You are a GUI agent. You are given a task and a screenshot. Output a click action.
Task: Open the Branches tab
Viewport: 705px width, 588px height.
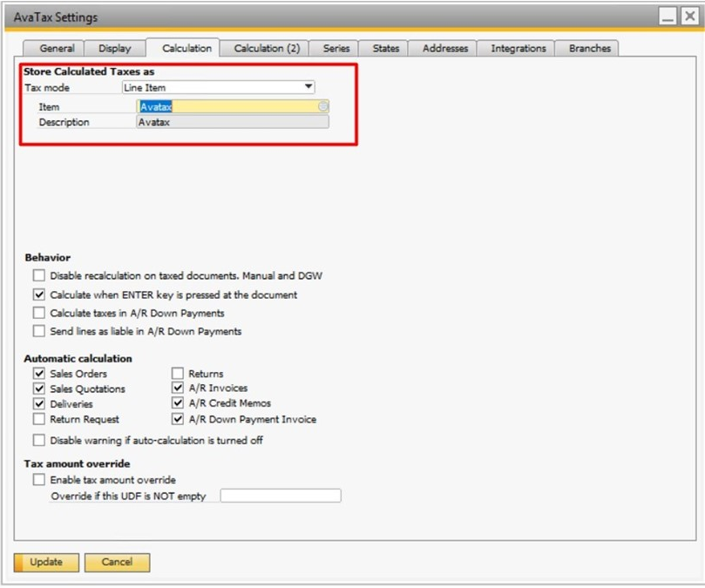coord(586,48)
